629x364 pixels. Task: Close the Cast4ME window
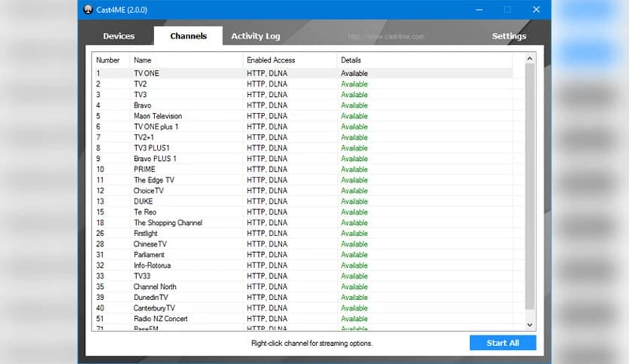point(536,10)
